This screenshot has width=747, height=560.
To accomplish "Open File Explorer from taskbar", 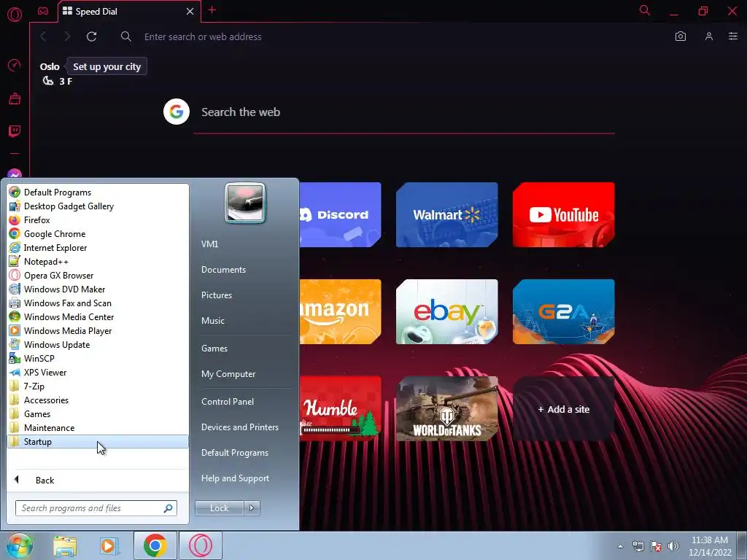I will 65,546.
